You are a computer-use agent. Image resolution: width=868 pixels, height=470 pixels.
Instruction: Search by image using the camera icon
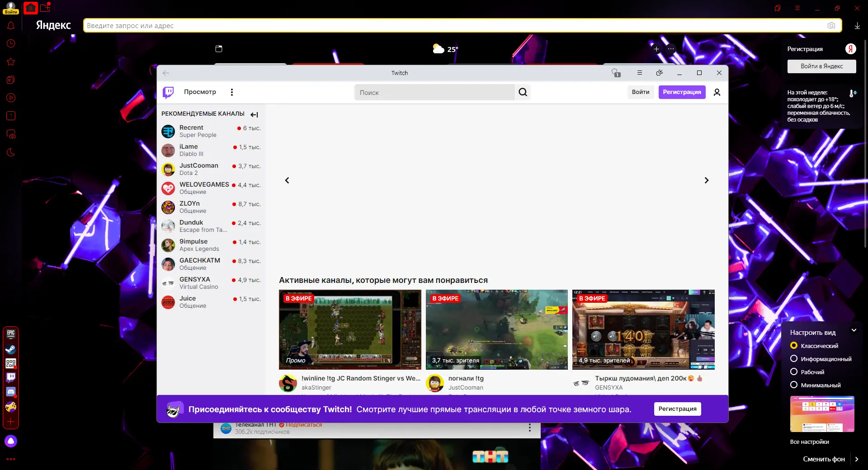(831, 26)
